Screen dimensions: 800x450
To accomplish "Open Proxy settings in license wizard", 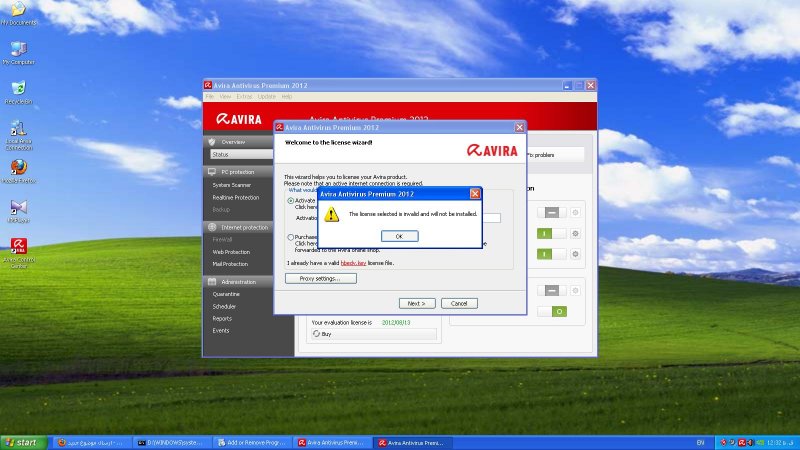I will pyautogui.click(x=320, y=279).
